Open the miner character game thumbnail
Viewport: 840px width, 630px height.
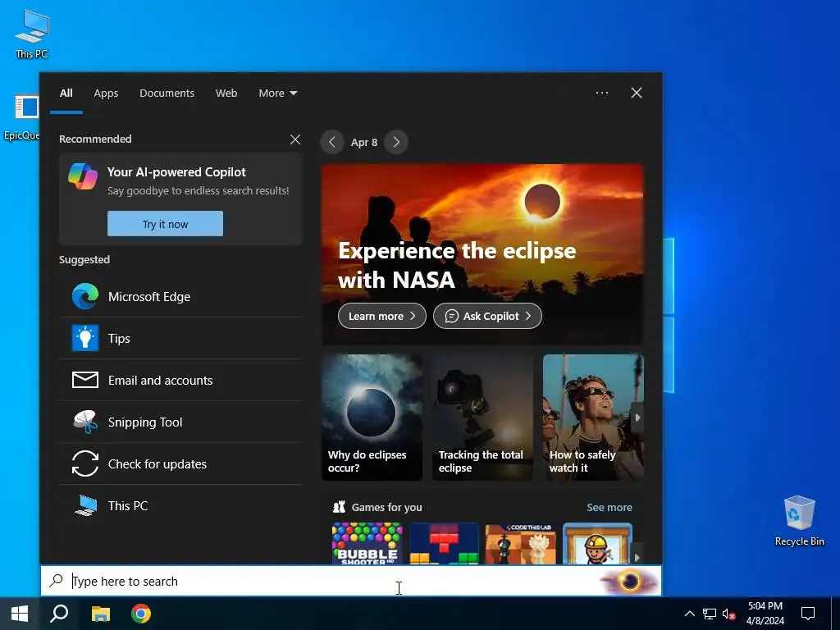pos(597,543)
